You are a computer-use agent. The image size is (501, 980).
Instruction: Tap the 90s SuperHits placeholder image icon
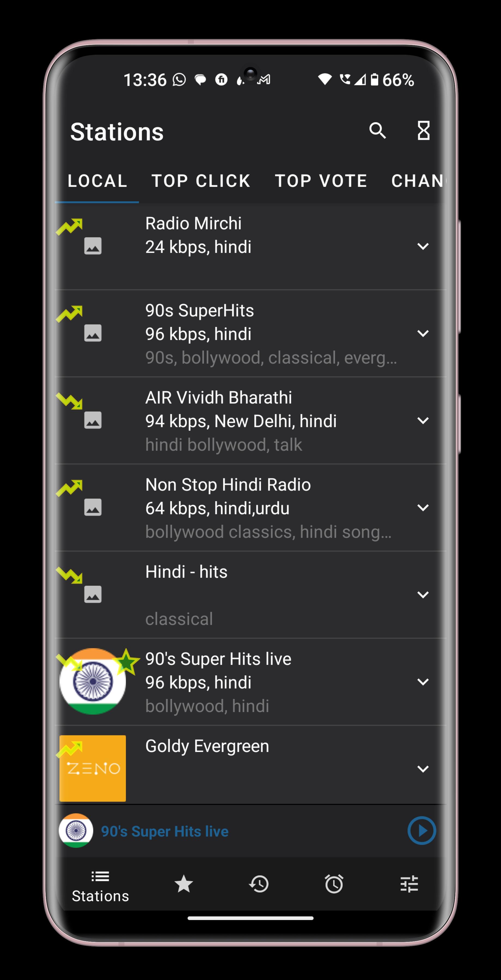[x=93, y=333]
